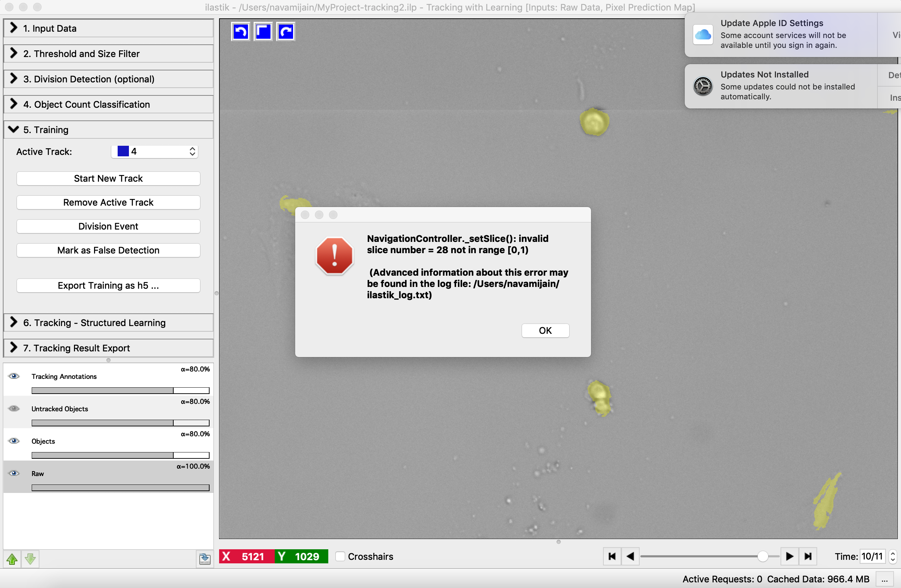Viewport: 901px width, 588px height.
Task: Click the Y coordinate field showing 1029
Action: click(x=302, y=556)
